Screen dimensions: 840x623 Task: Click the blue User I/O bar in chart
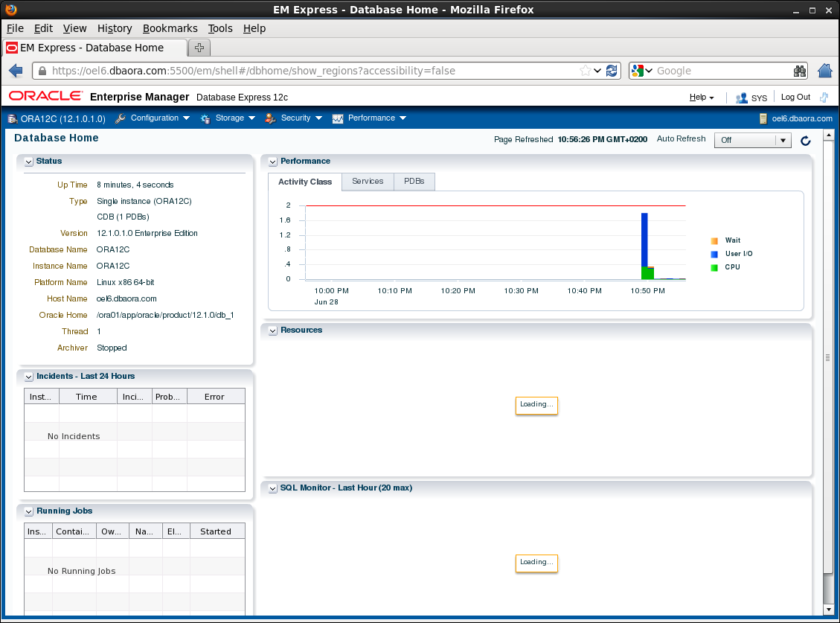coord(644,239)
